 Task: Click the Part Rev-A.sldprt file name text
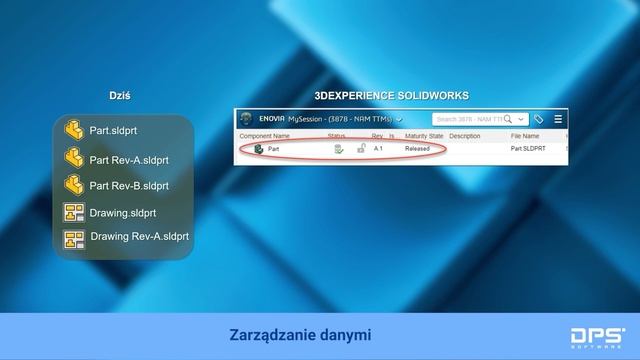click(129, 160)
